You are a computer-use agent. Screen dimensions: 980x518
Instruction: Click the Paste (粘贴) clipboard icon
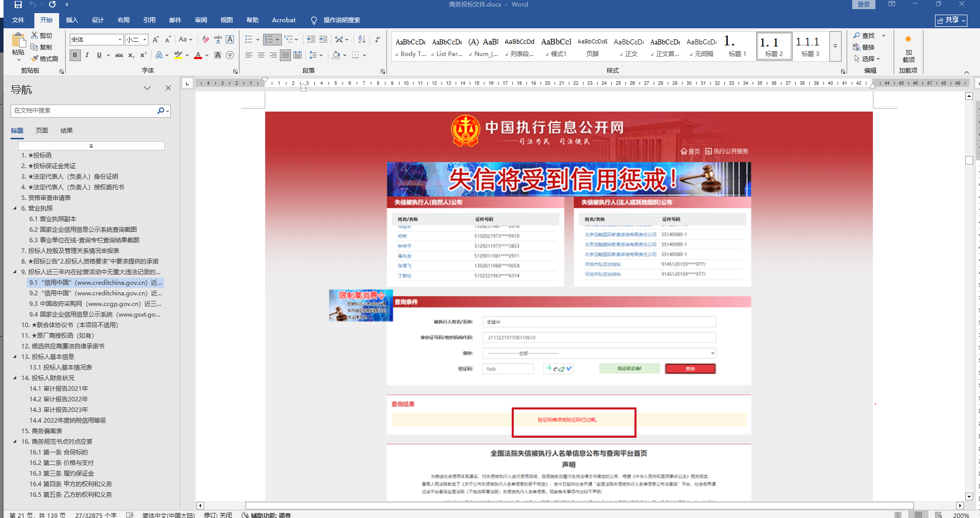[x=18, y=40]
